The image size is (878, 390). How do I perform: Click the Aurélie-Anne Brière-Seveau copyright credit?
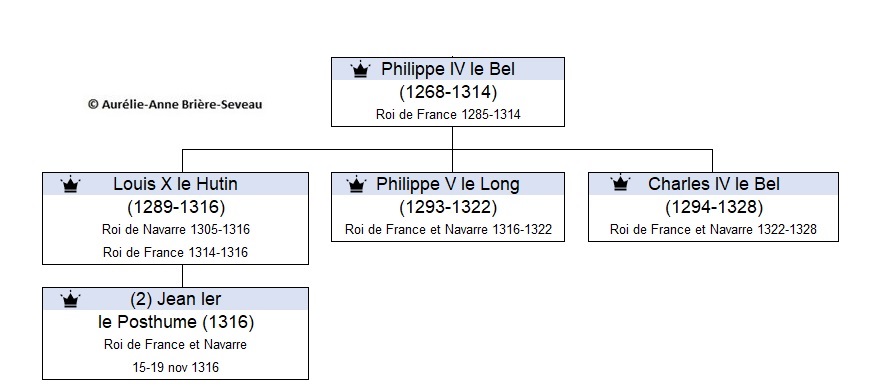point(175,104)
